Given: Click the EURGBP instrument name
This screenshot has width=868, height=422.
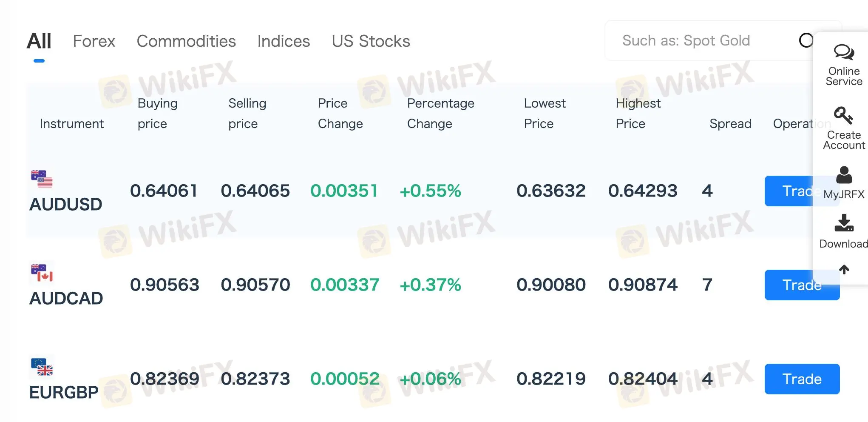Looking at the screenshot, I should click(x=64, y=393).
